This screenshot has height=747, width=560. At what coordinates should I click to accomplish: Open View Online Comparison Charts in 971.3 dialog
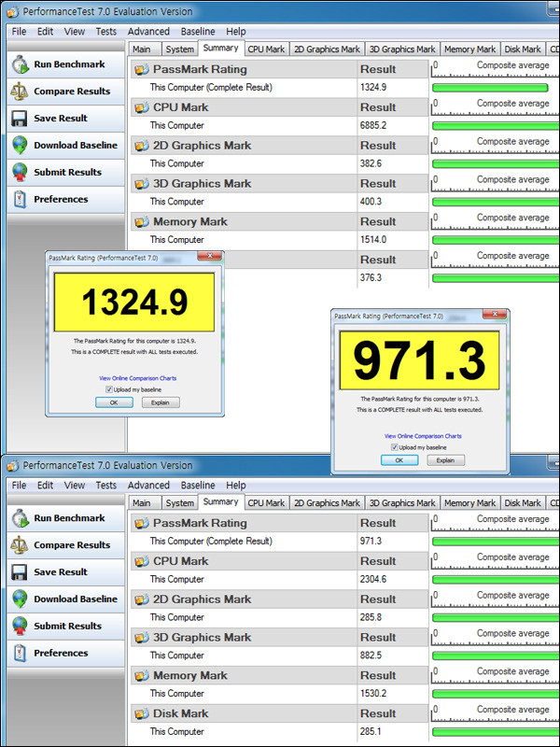coord(423,436)
